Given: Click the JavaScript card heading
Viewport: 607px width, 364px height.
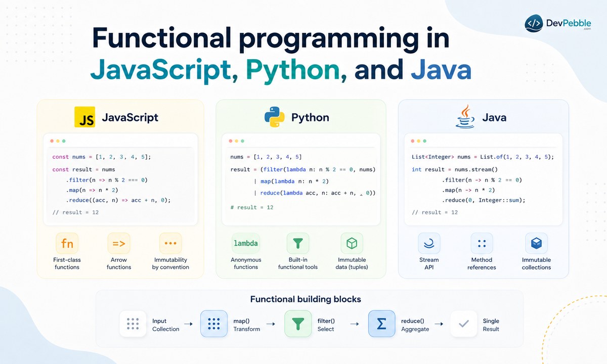Looking at the screenshot, I should click(x=130, y=117).
